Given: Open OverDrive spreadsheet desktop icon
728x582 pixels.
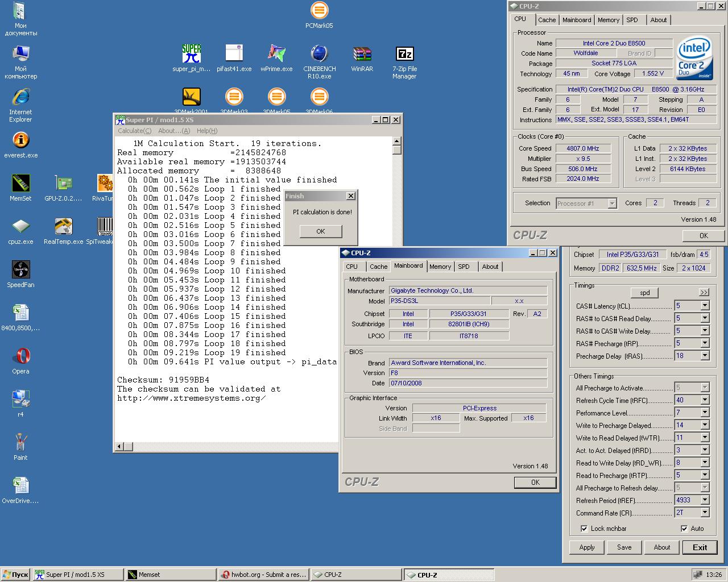Looking at the screenshot, I should (20, 490).
